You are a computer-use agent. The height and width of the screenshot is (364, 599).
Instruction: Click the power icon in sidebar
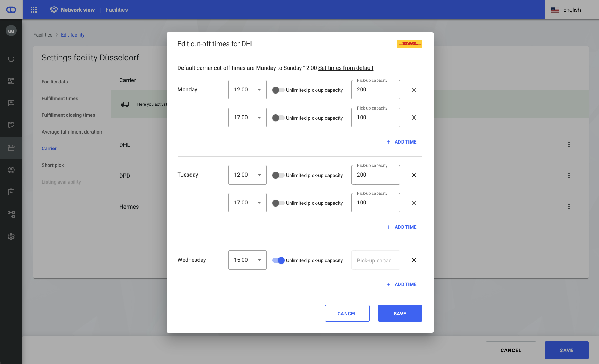(x=11, y=59)
